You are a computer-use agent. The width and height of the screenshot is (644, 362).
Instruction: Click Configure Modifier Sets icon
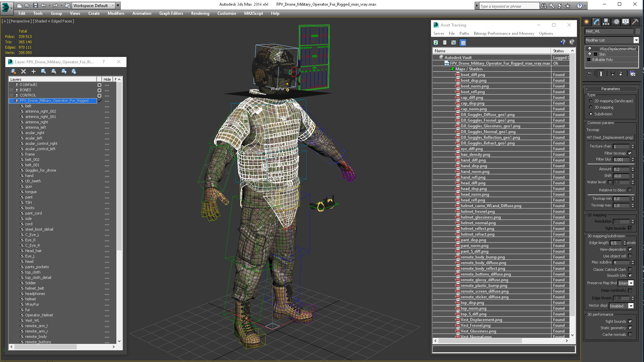633,74
